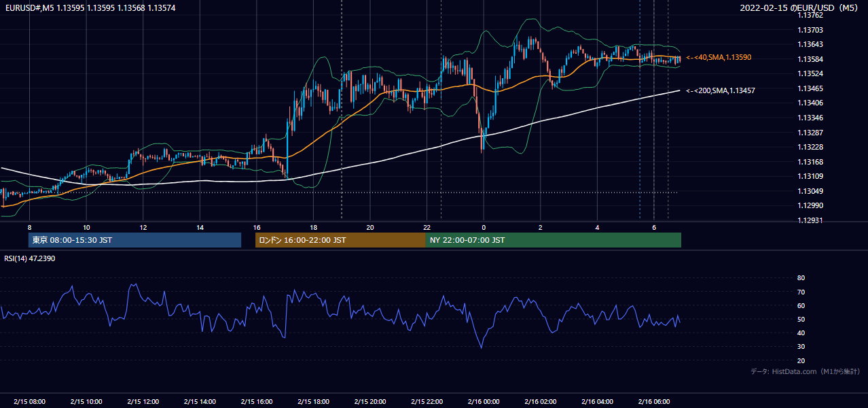Click the HistData.com data source credit
The image size is (868, 408).
(805, 371)
